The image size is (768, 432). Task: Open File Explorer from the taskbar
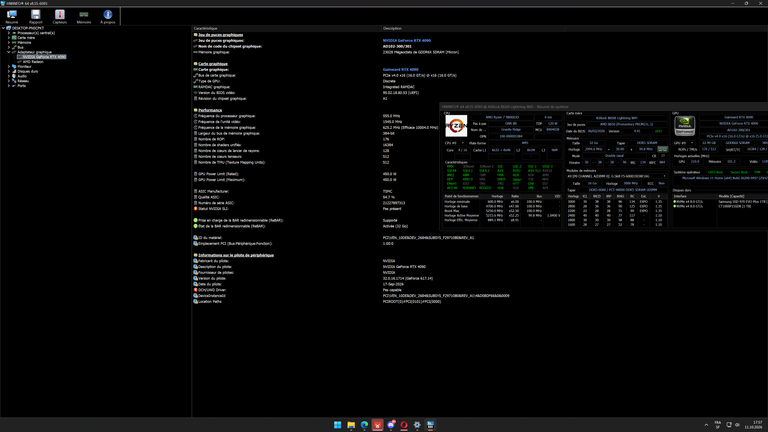pos(351,425)
